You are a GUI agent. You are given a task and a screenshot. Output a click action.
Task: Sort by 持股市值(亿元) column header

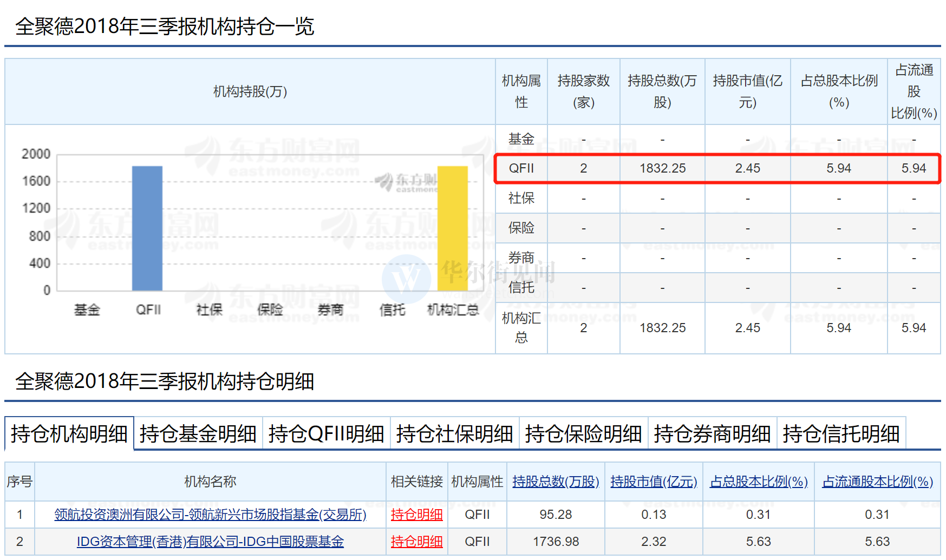(x=654, y=482)
